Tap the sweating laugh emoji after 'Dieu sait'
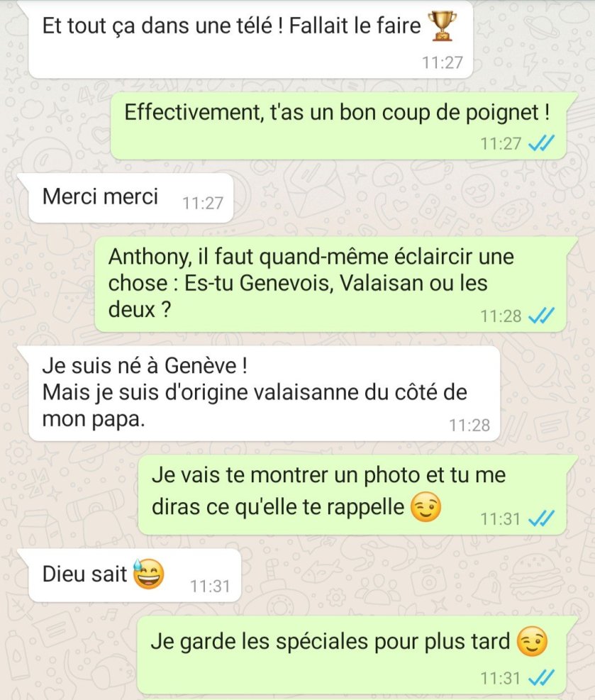 click(x=149, y=574)
